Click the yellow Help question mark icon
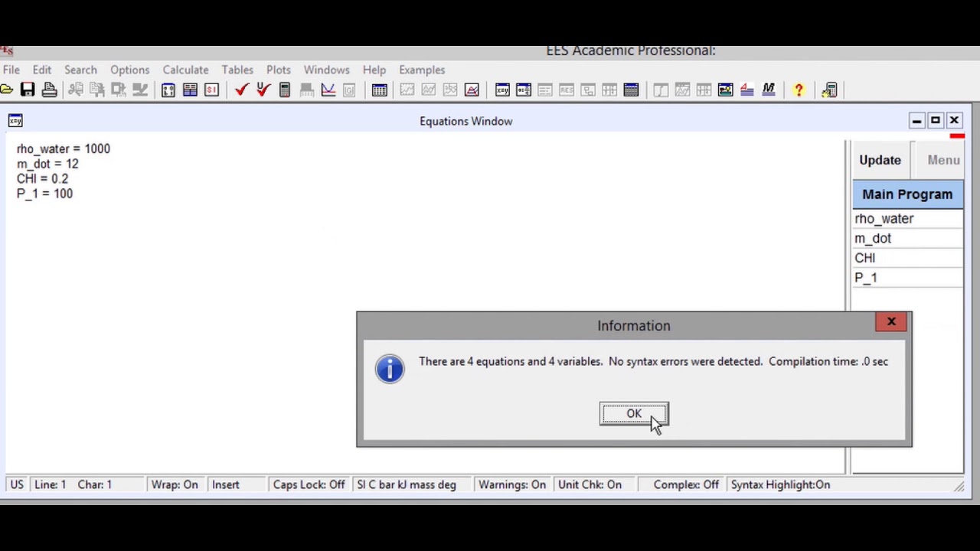The width and height of the screenshot is (980, 551). pos(799,90)
